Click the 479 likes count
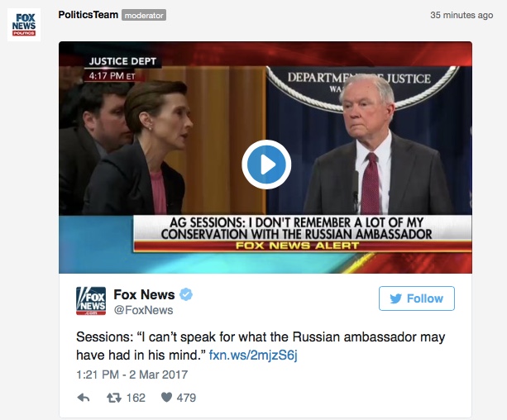507x420 pixels. pos(186,398)
